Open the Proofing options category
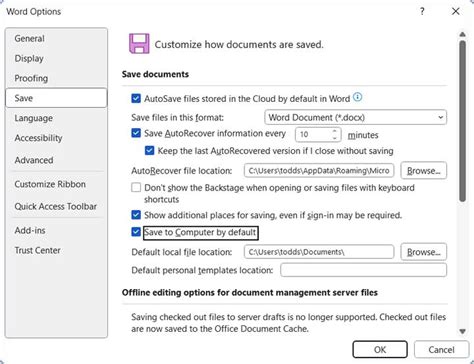Viewport: 474px width, 364px height. coord(56,78)
